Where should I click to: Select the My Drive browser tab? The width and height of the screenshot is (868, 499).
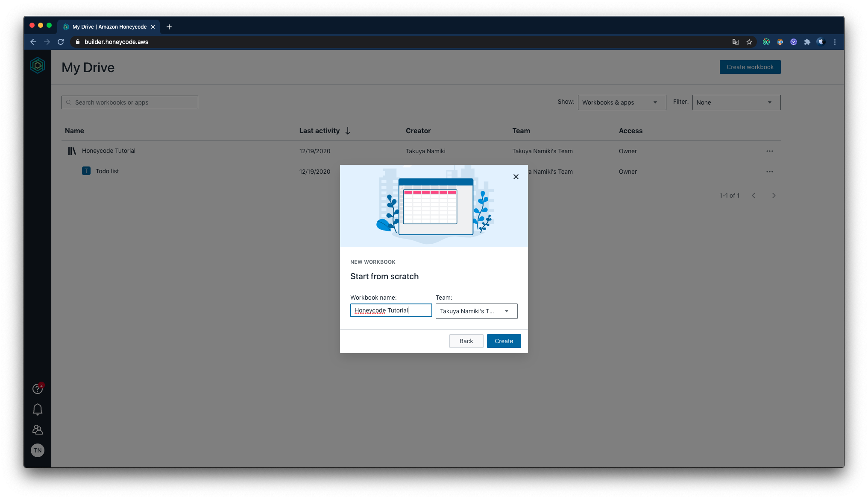108,27
